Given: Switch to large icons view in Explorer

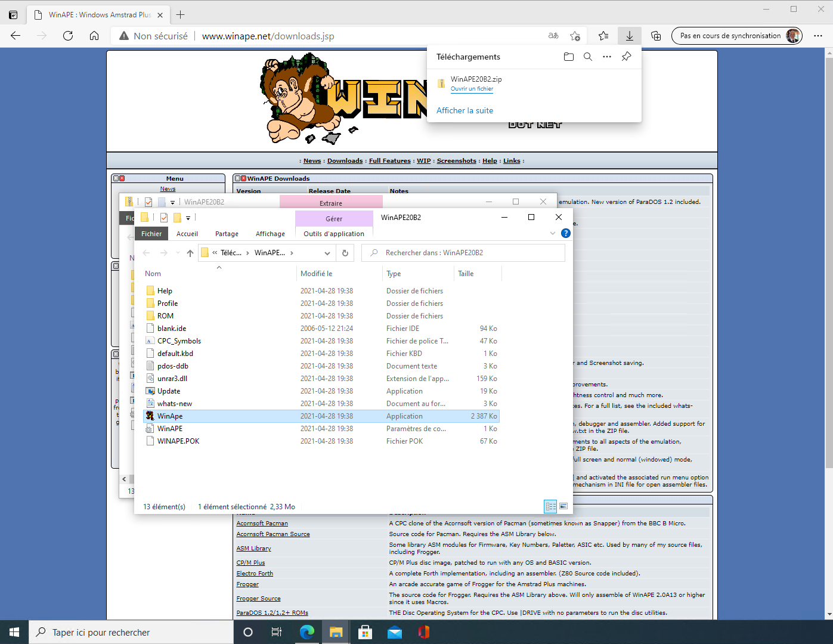Looking at the screenshot, I should pyautogui.click(x=563, y=506).
